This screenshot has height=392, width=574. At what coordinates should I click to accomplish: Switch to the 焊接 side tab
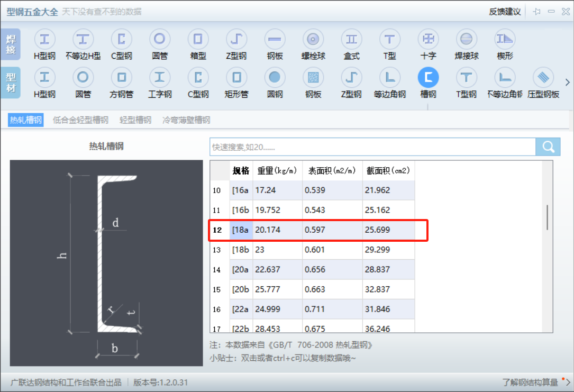[11, 44]
